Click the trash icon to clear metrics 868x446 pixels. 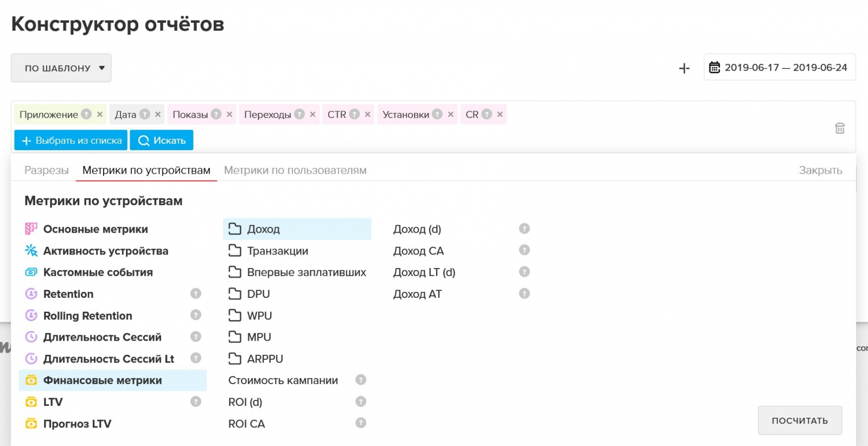coord(839,129)
